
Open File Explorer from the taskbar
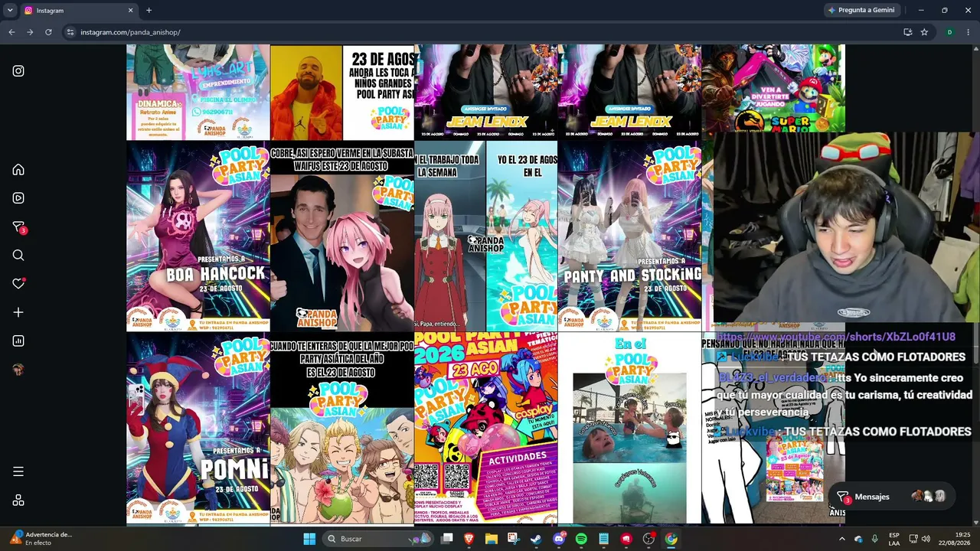492,539
